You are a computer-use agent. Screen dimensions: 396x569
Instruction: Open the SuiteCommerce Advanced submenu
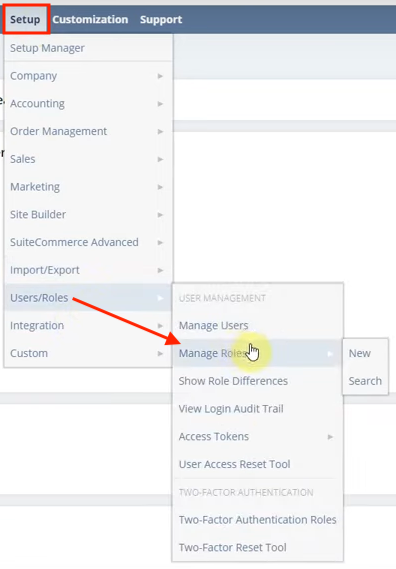pos(89,242)
